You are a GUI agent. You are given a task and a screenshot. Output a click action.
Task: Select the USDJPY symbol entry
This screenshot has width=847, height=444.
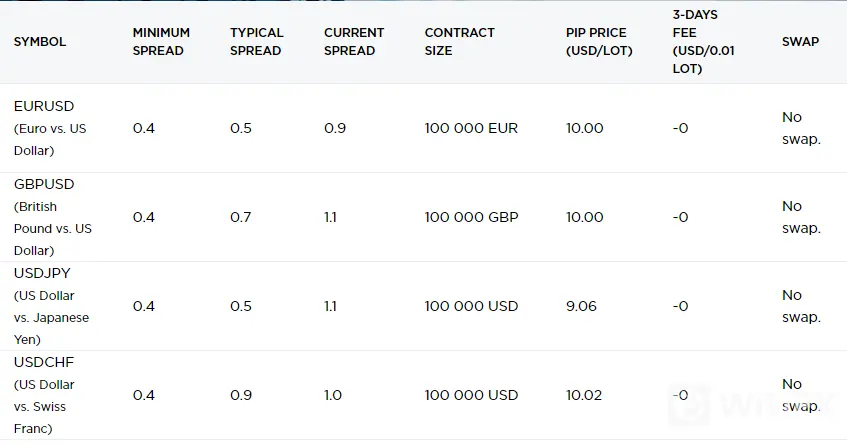coord(51,306)
